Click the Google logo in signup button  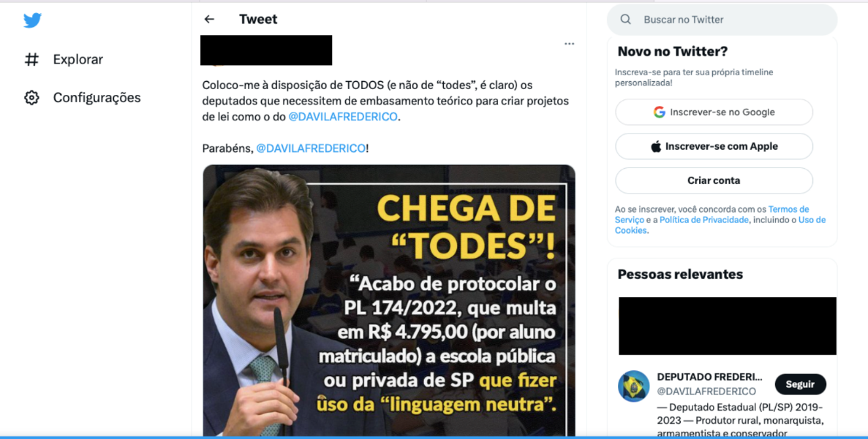point(659,112)
